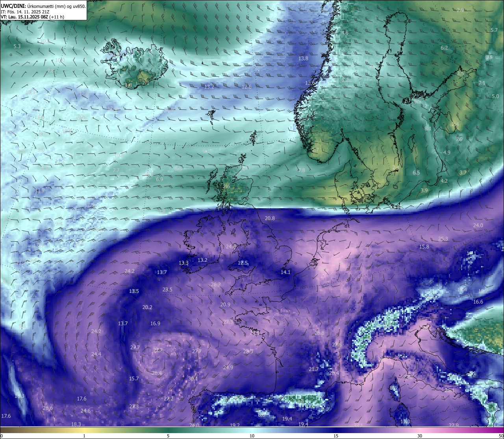The width and height of the screenshot is (504, 439).
Task: Click the value 5.3 in the top-left ocean
Action: (17, 46)
